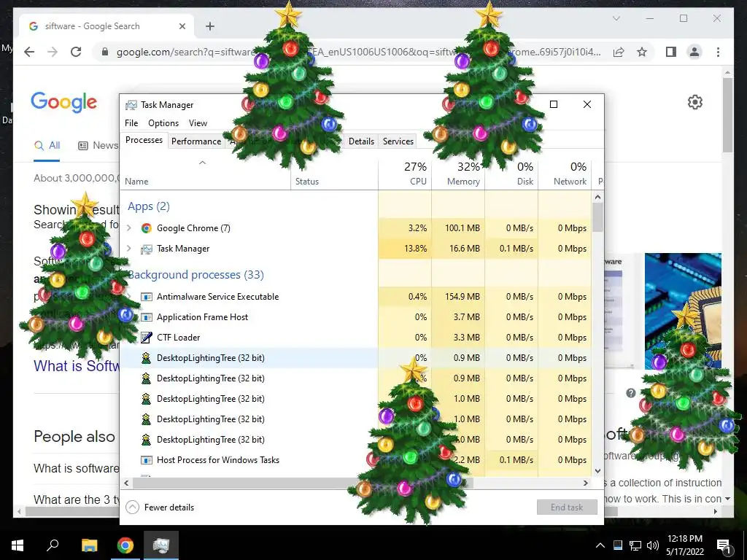Open taskbar search magnifier
The width and height of the screenshot is (747, 560).
click(x=53, y=545)
